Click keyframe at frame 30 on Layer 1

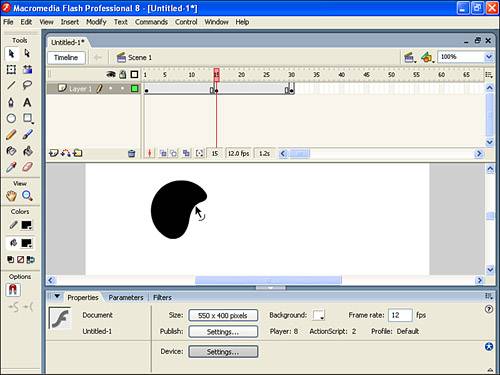(292, 90)
